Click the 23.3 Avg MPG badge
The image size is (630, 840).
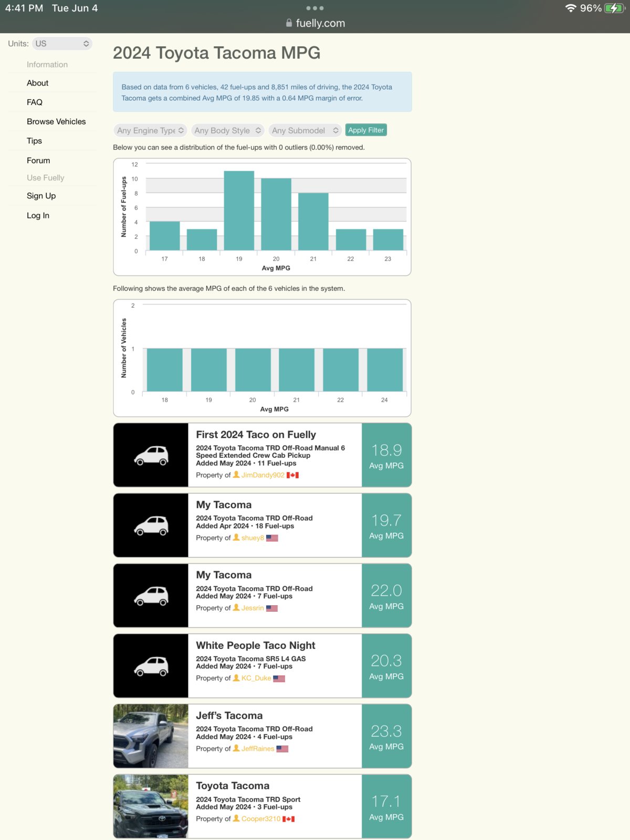(x=386, y=736)
